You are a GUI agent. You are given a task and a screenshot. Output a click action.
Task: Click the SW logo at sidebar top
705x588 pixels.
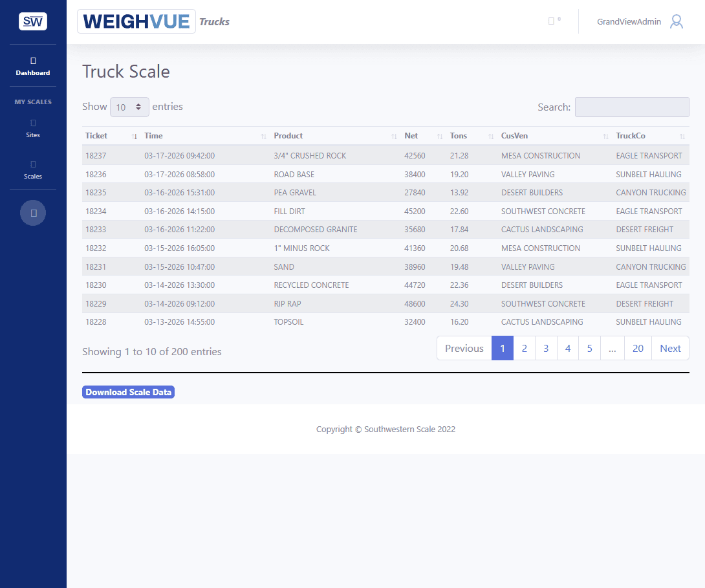[x=32, y=21]
